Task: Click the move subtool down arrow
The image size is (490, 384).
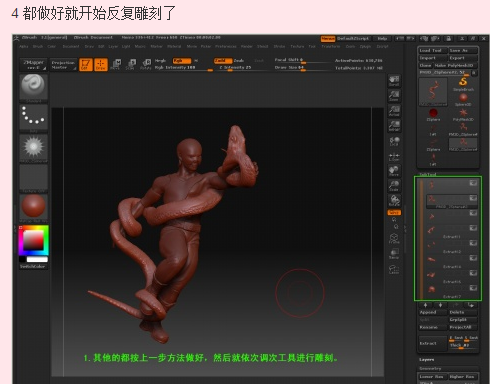Action: [x=440, y=305]
